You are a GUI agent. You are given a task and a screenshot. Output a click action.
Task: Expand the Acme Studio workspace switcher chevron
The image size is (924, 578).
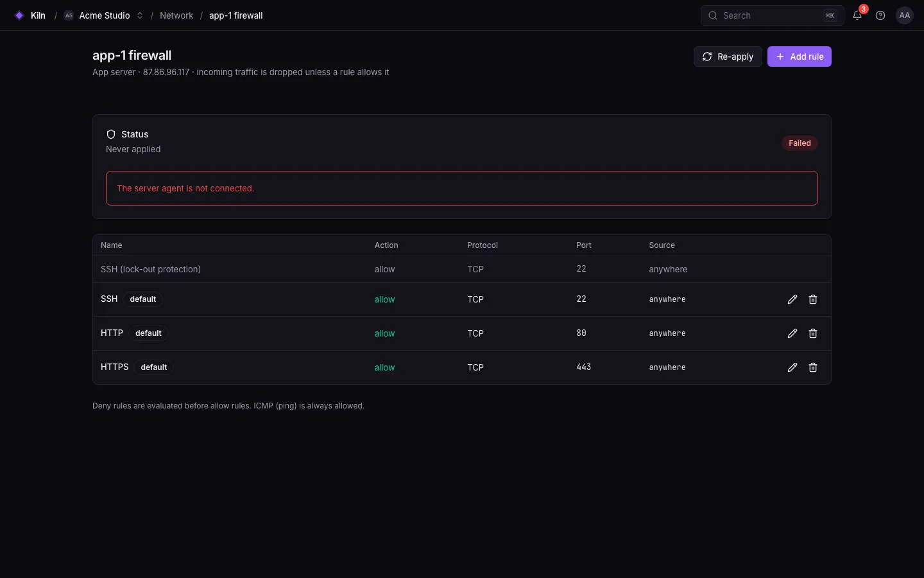coord(140,15)
